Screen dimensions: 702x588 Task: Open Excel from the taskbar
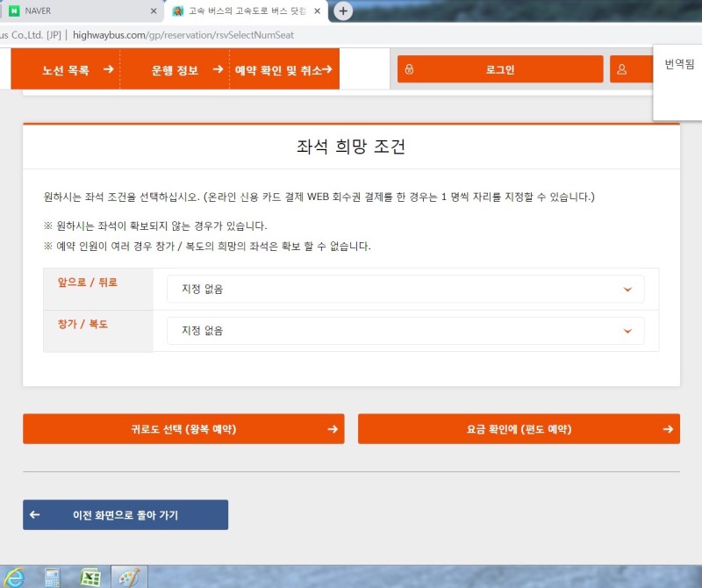(90, 577)
